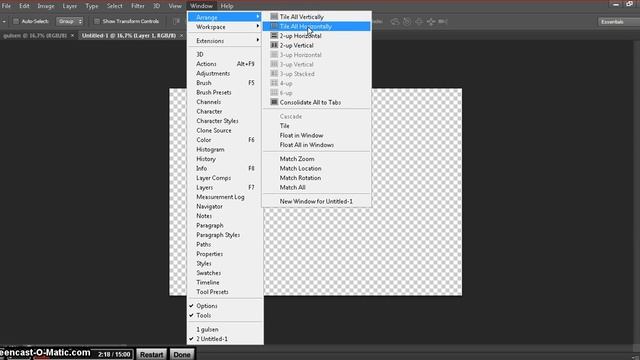Open the Group auto-select dropdown

click(x=70, y=21)
